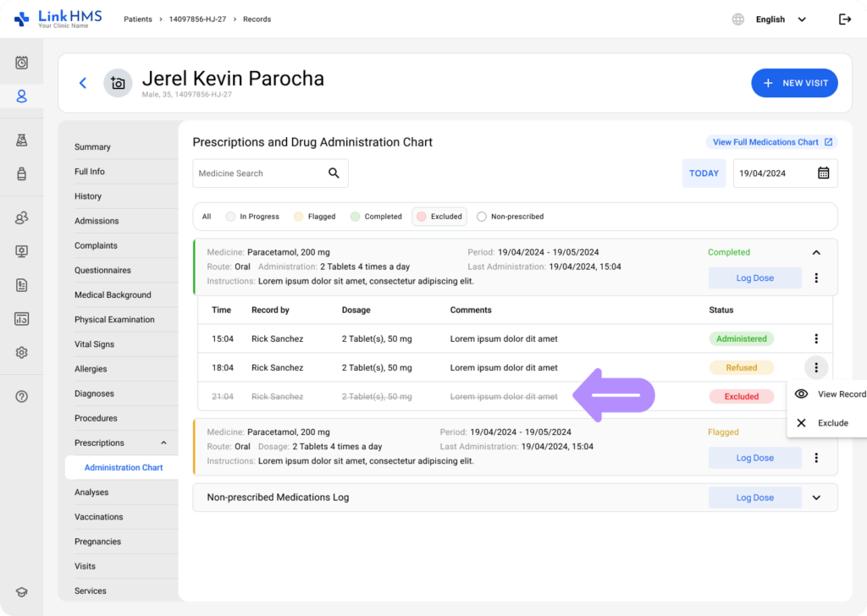Click the help question mark sidebar icon
This screenshot has width=867, height=616.
(22, 397)
